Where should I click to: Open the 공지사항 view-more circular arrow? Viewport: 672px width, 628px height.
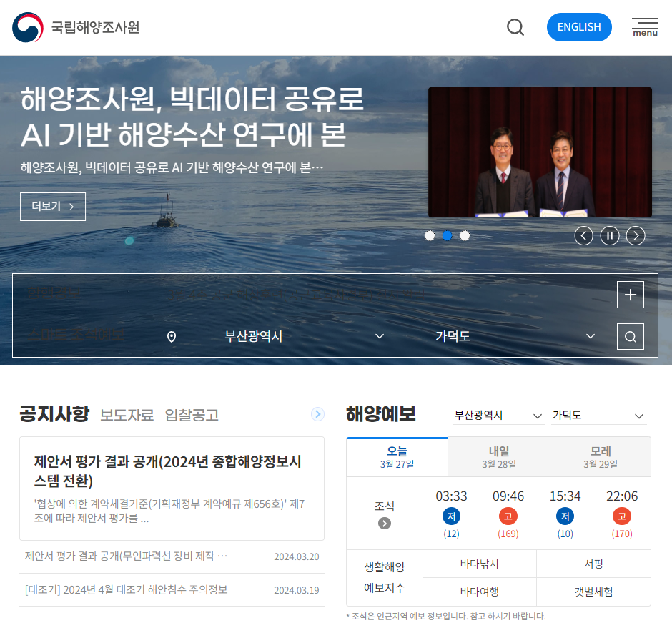317,414
